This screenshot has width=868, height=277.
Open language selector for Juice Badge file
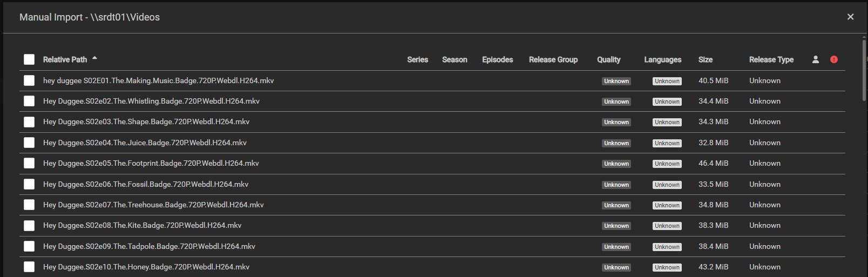[x=667, y=143]
